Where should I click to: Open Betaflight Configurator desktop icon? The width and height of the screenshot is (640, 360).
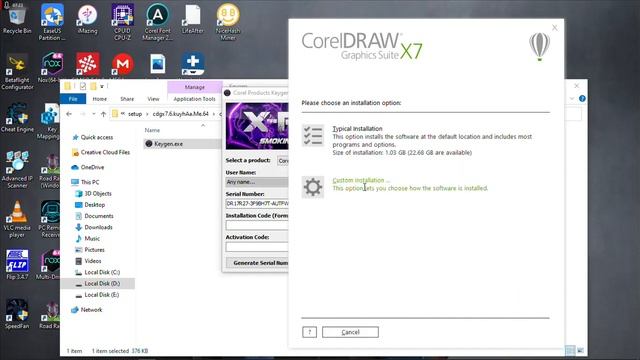pyautogui.click(x=17, y=72)
